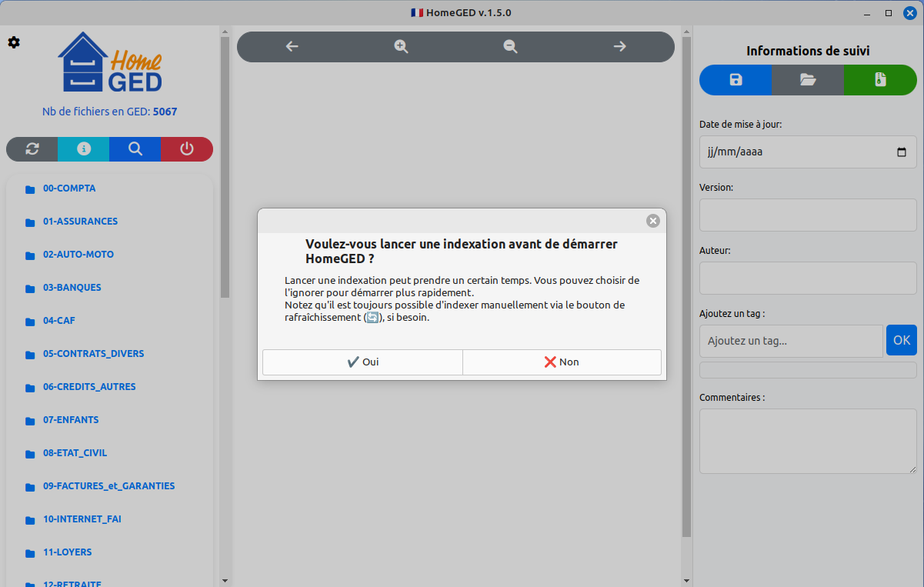This screenshot has width=924, height=587.
Task: Click the search magnifier button
Action: pyautogui.click(x=135, y=149)
